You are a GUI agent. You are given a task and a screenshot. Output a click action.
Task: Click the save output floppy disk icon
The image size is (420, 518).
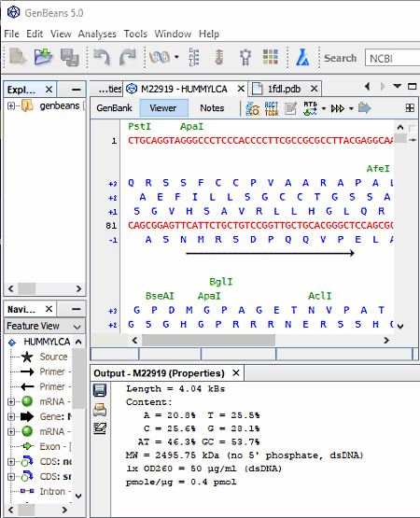[x=100, y=390]
